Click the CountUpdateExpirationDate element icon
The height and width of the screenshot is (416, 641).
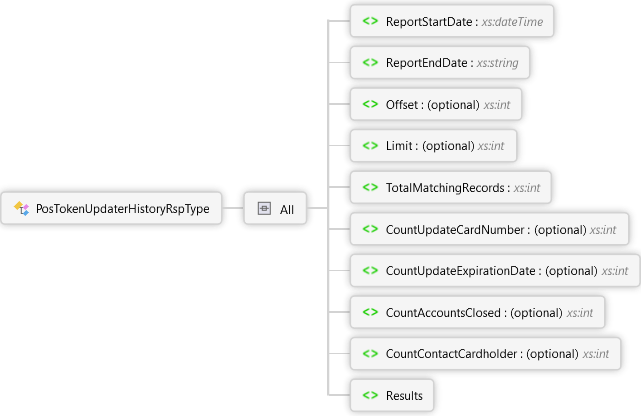[369, 271]
